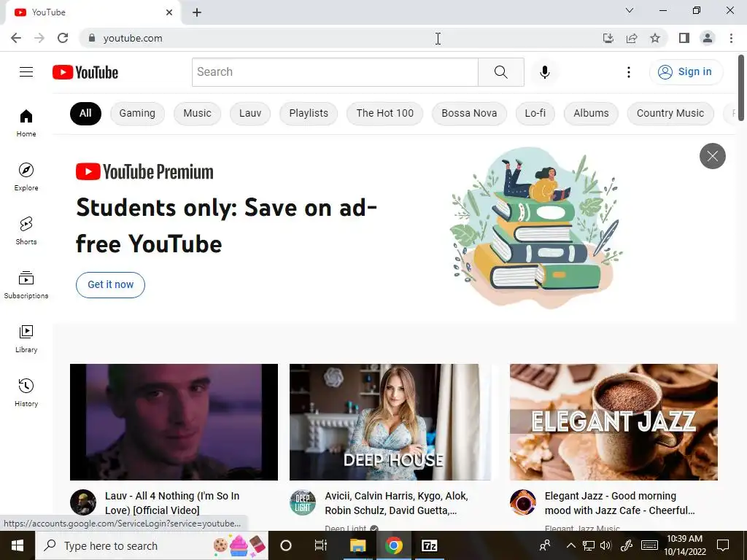Click the Elegant Jazz channel avatar
The height and width of the screenshot is (560, 747).
click(522, 502)
